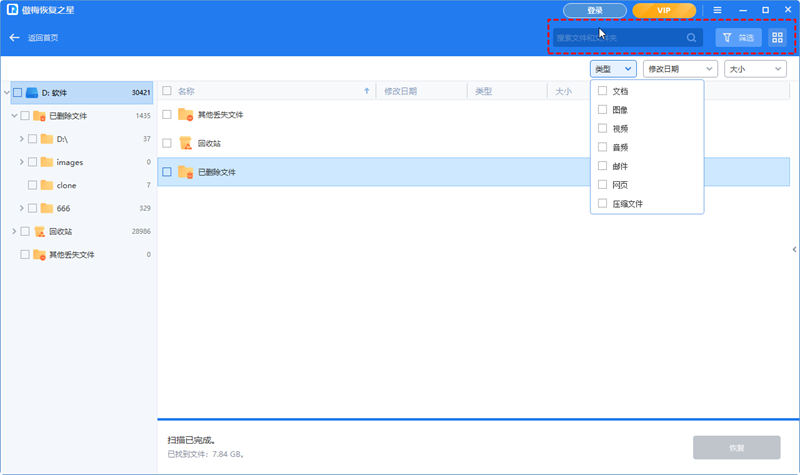Expand the images folder node
800x475 pixels.
pyautogui.click(x=21, y=162)
